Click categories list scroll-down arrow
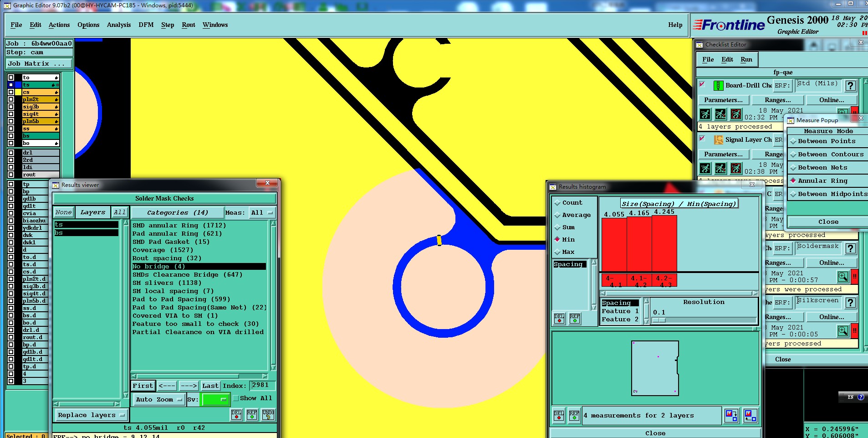This screenshot has width=868, height=438. tap(273, 367)
